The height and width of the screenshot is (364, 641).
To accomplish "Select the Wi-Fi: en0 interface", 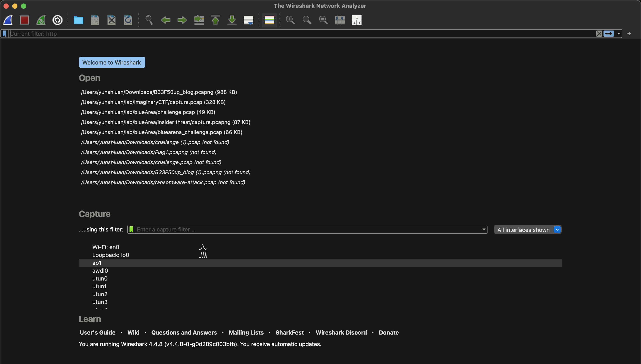I will point(106,247).
